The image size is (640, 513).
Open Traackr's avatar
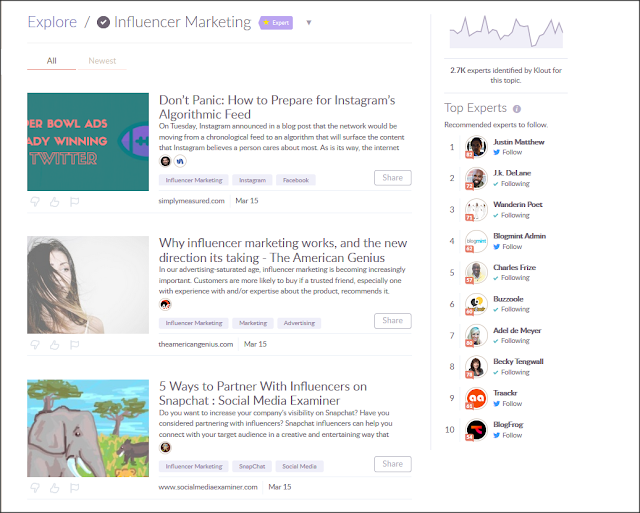click(x=476, y=398)
